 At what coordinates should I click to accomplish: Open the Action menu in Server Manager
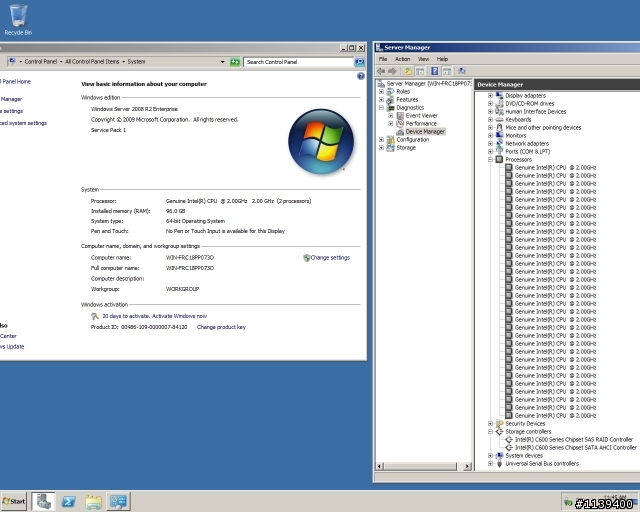(x=402, y=59)
